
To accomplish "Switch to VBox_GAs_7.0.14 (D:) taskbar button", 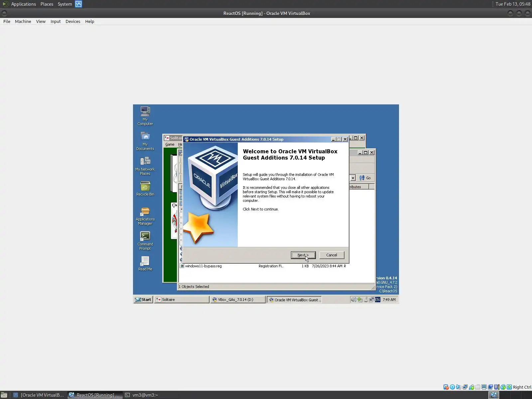I will 238,300.
